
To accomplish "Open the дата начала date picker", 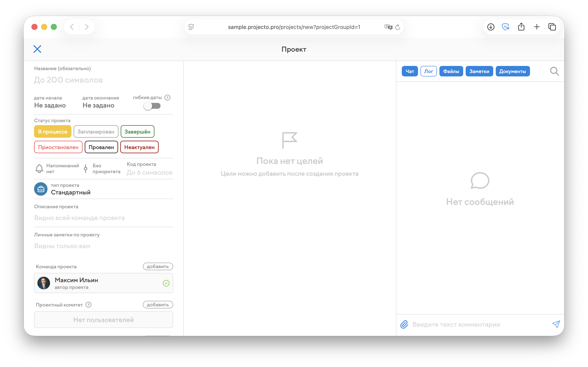I will [50, 105].
